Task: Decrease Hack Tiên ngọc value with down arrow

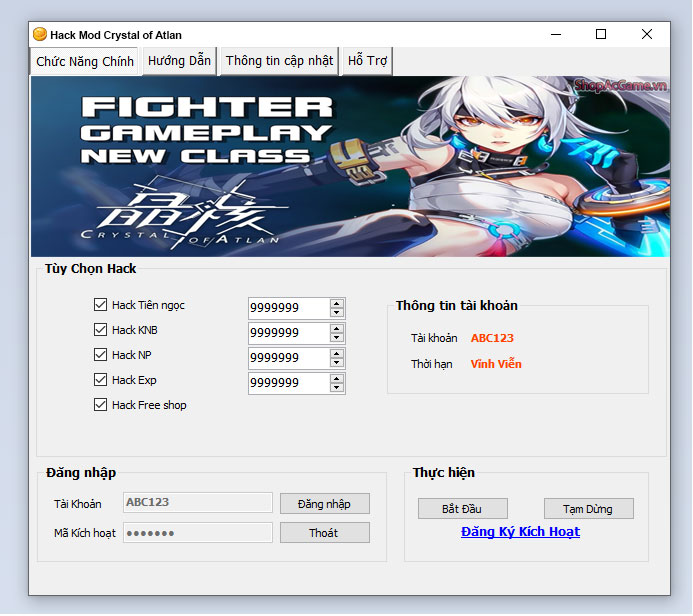Action: [337, 312]
